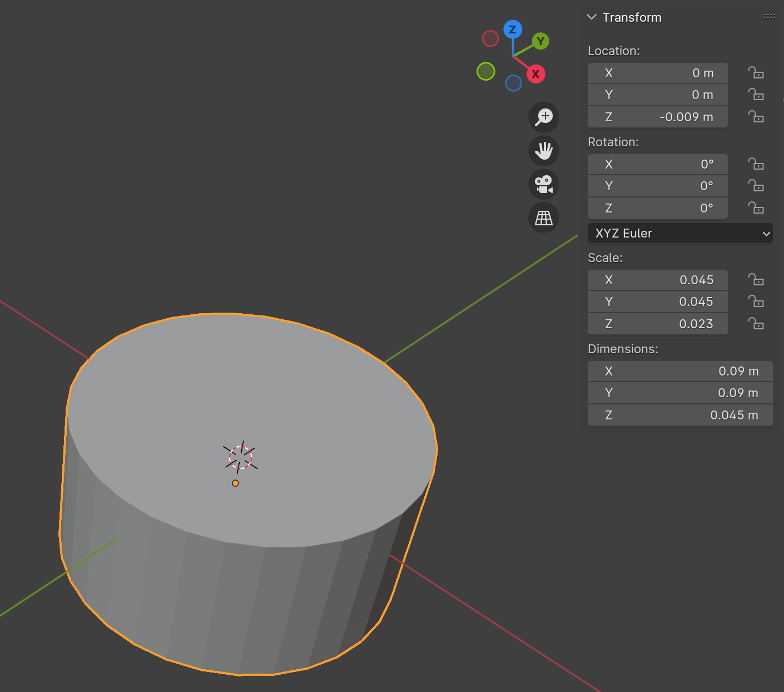This screenshot has width=784, height=692.
Task: Collapse the Transform panel
Action: tap(592, 17)
